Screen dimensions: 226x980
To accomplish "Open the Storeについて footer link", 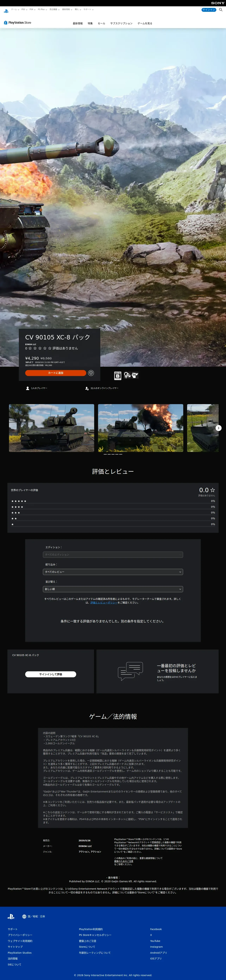I will pos(87,947).
